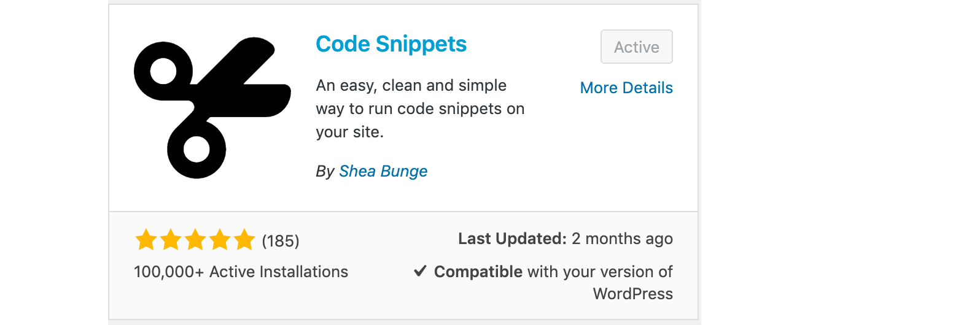
Task: Click the word WordPress in compatibility note
Action: [632, 294]
